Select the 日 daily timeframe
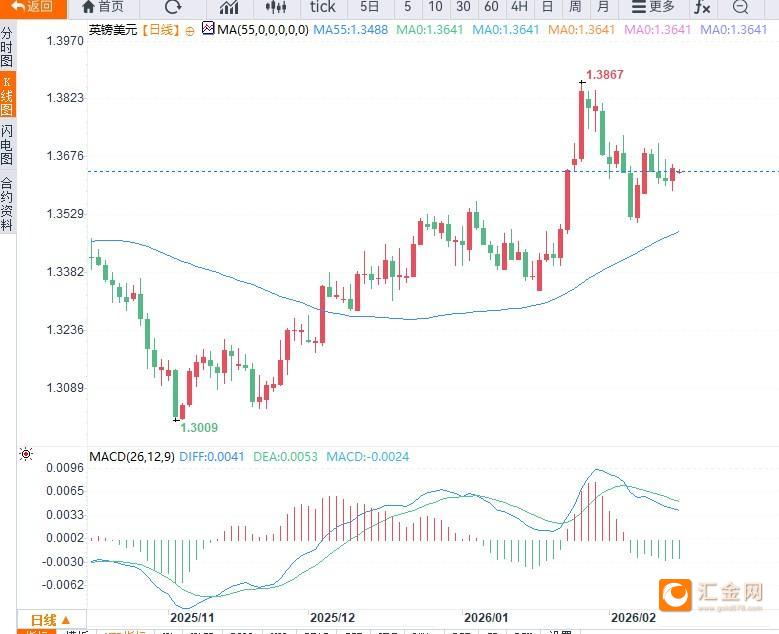 pyautogui.click(x=547, y=7)
